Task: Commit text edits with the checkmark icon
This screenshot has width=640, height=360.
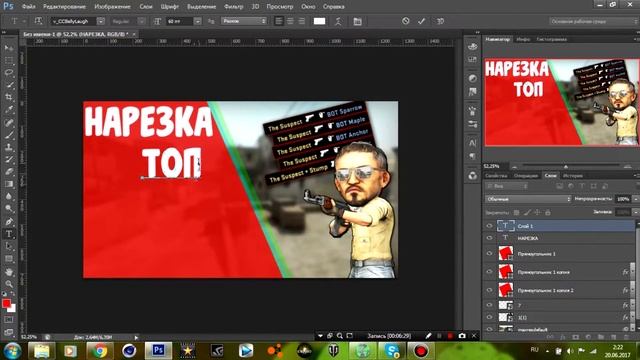Action: [x=422, y=21]
